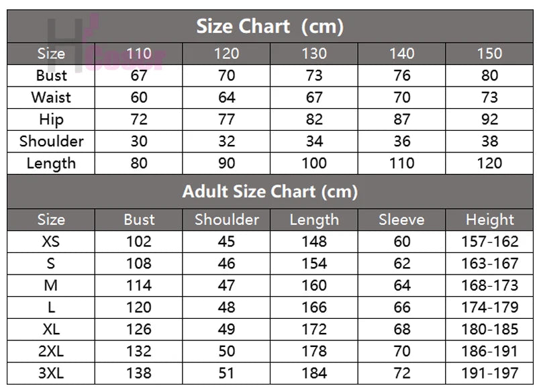Select the height range 191-197 cell
The image size is (537, 392).
click(489, 373)
